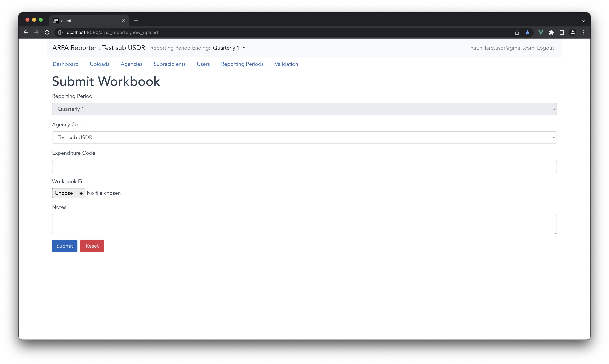609x364 pixels.
Task: Switch to the Uploads tab
Action: pos(99,64)
